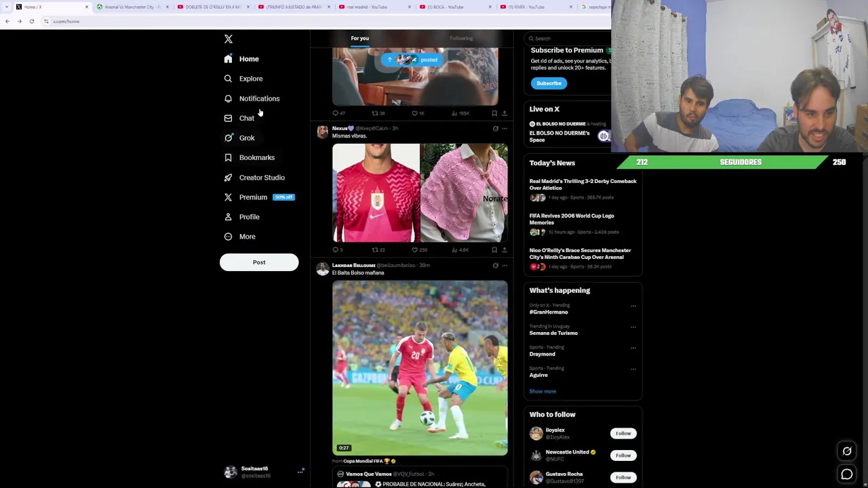Open Semana de Turismo trending topic

pos(553,333)
